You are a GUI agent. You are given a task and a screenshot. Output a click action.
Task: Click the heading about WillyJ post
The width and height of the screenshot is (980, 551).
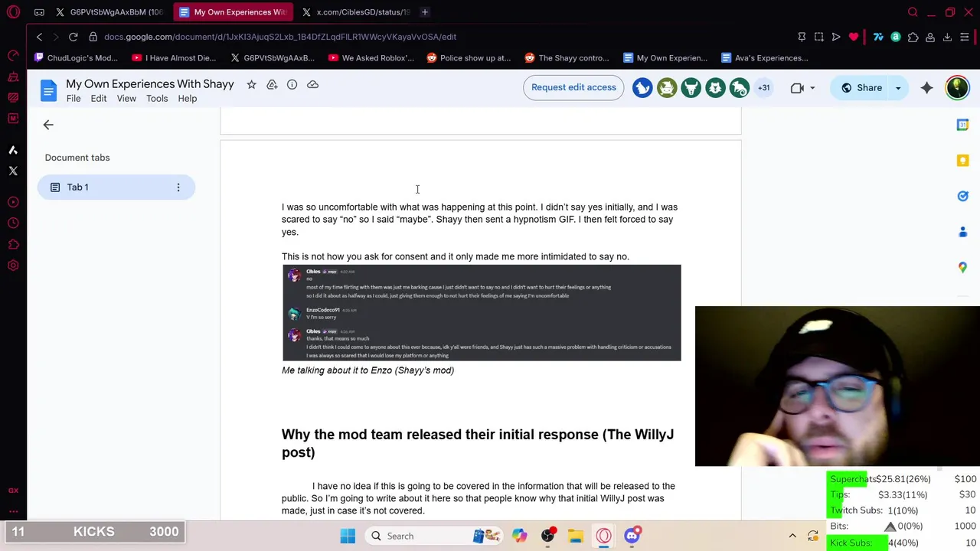click(x=478, y=443)
